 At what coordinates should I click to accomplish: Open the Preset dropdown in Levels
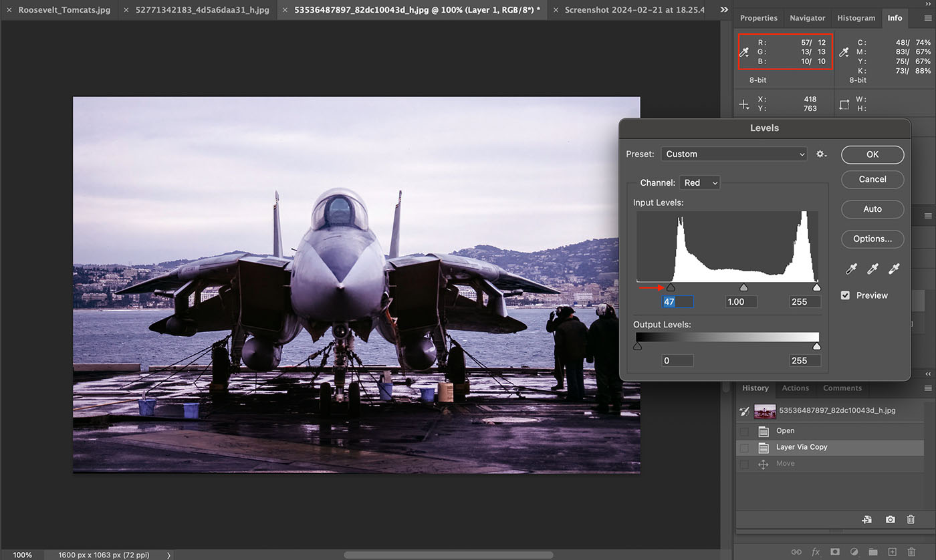734,154
